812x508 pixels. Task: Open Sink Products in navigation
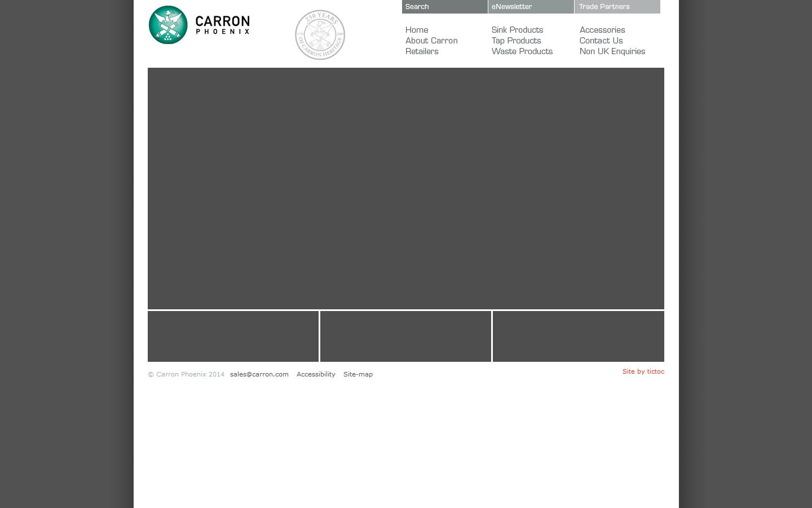click(517, 30)
